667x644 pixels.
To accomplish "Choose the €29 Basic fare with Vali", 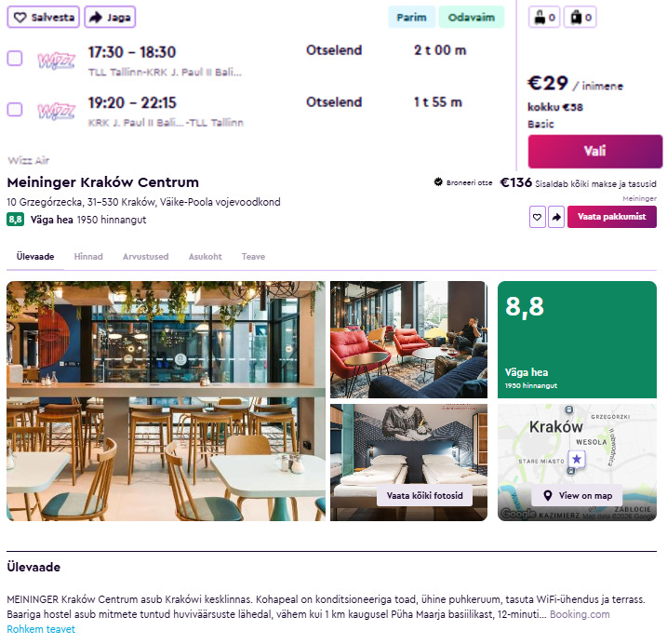I will [595, 152].
